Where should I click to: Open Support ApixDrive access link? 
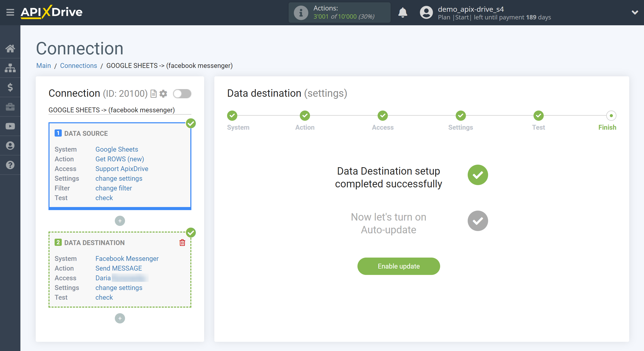tap(122, 169)
